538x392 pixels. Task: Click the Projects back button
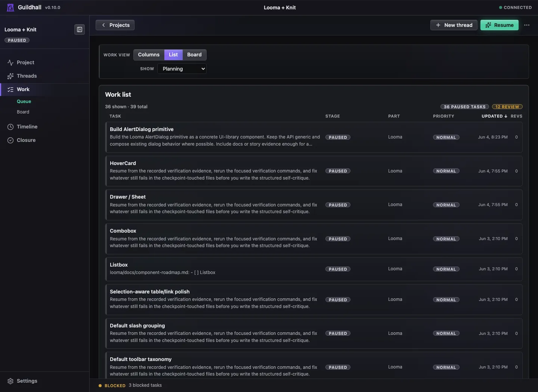(115, 25)
